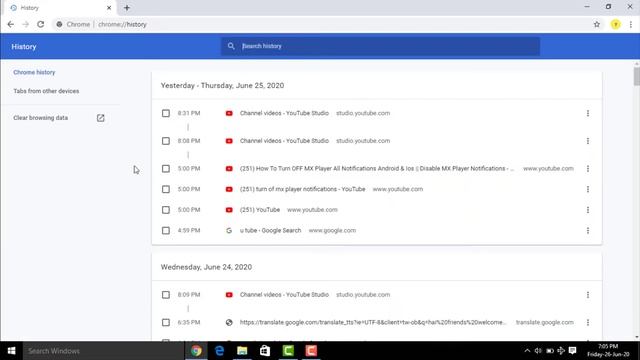Open more actions for 8:08 PM Channel videos
The width and height of the screenshot is (640, 360).
coord(588,141)
